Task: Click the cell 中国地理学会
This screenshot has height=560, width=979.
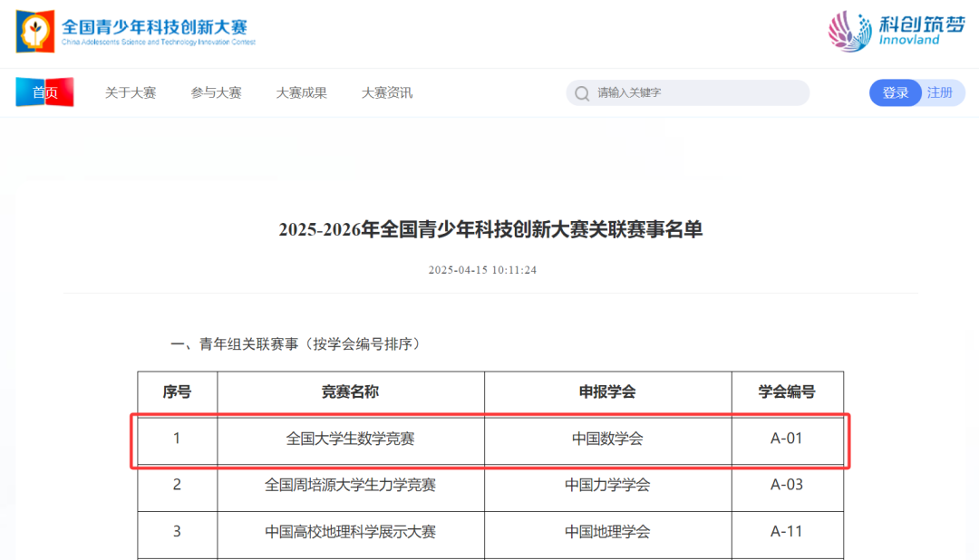Action: (x=607, y=532)
